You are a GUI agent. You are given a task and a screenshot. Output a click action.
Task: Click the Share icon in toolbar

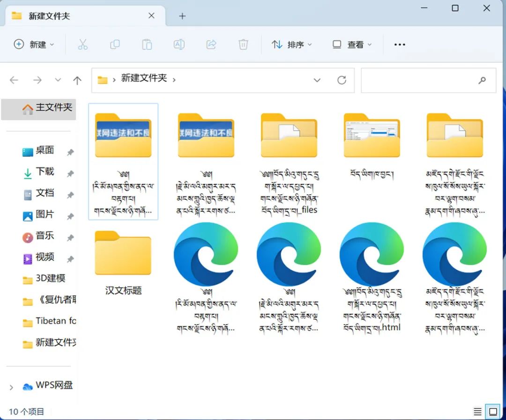click(211, 44)
